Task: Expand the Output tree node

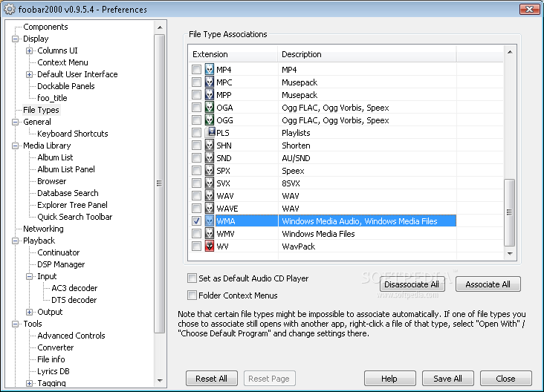Action: tap(29, 312)
